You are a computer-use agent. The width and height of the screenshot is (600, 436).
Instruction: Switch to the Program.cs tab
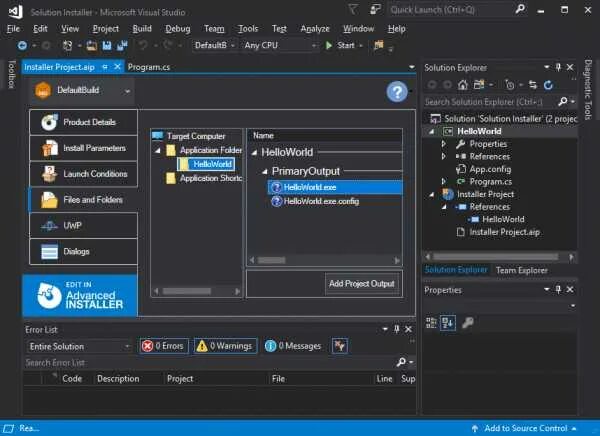pos(148,67)
